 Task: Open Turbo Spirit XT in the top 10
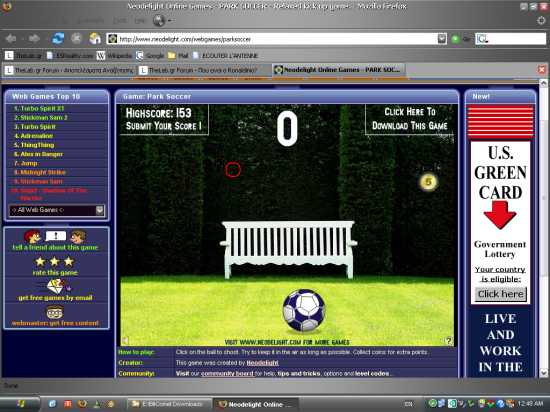pos(39,108)
